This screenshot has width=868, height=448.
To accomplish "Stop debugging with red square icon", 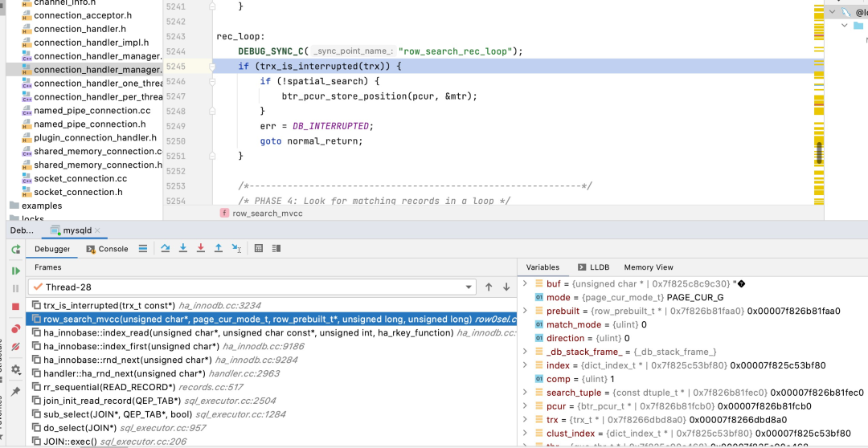I will 15,307.
